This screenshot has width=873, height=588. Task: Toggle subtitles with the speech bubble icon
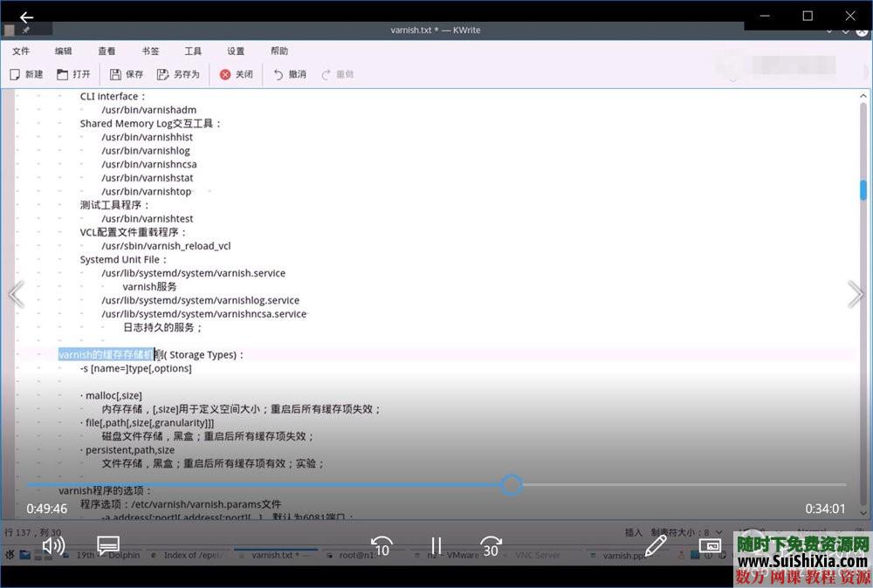[x=108, y=545]
